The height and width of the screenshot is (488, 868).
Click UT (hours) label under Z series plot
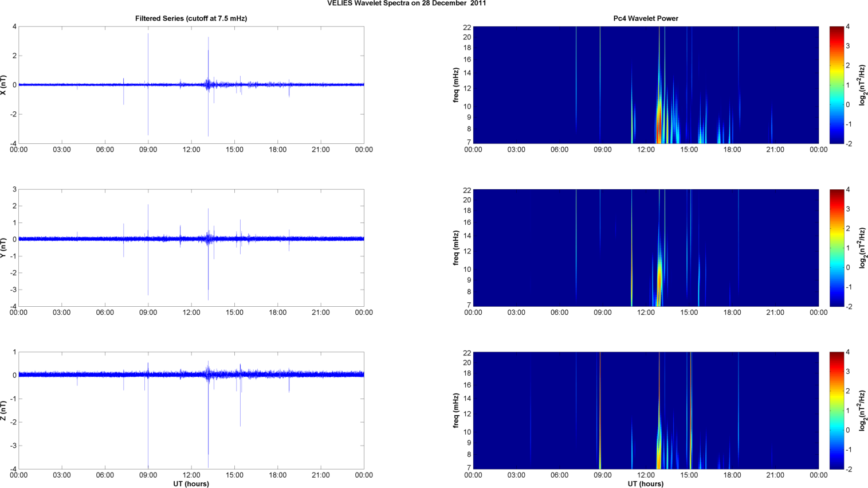(191, 483)
